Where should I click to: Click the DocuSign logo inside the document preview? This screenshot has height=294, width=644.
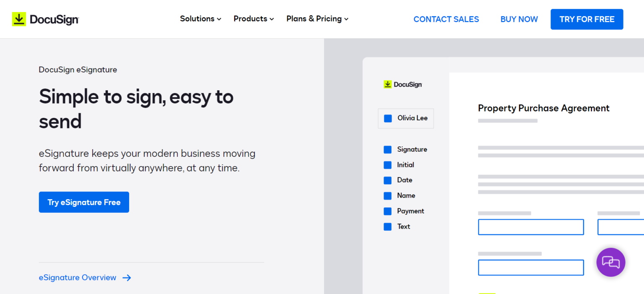[402, 84]
